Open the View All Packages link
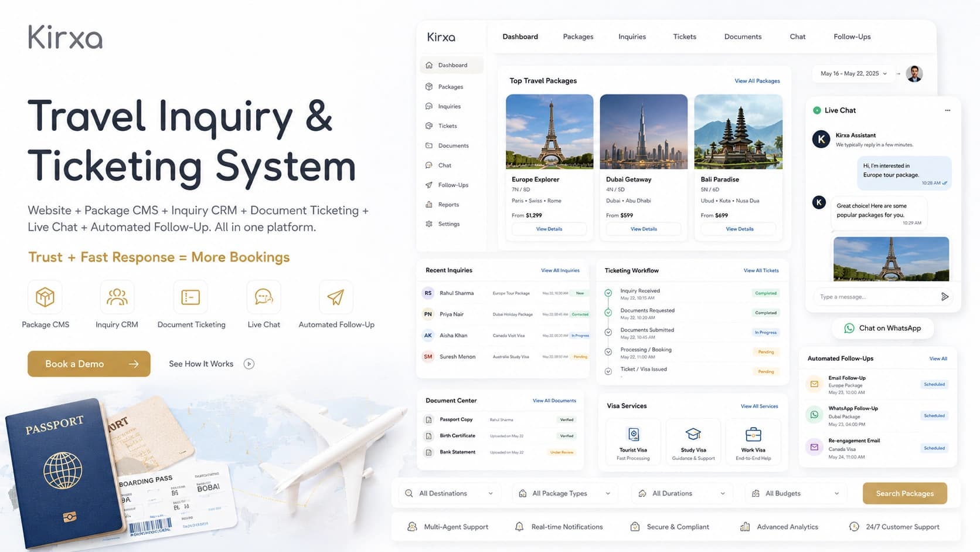 (757, 81)
